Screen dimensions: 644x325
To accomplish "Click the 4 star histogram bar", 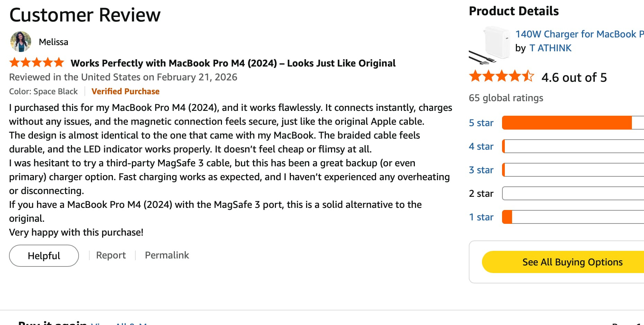I will click(571, 147).
